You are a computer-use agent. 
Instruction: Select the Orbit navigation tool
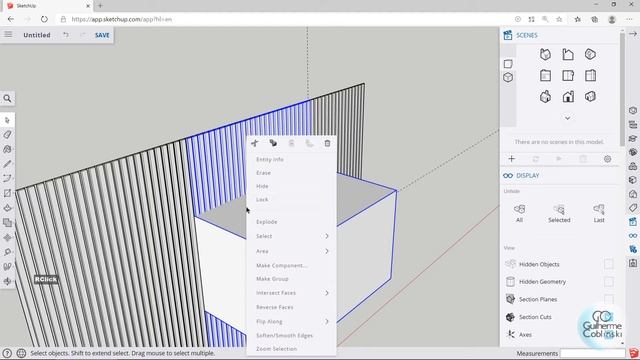point(7,281)
